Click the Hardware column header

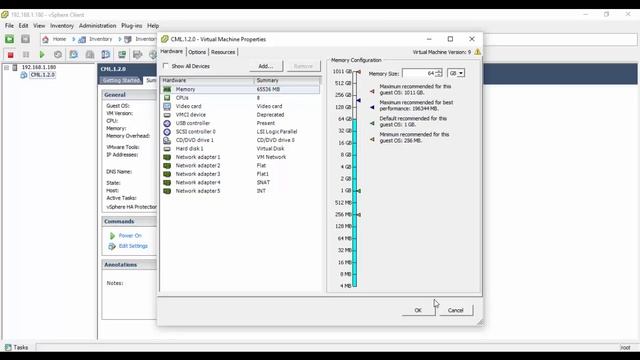207,80
